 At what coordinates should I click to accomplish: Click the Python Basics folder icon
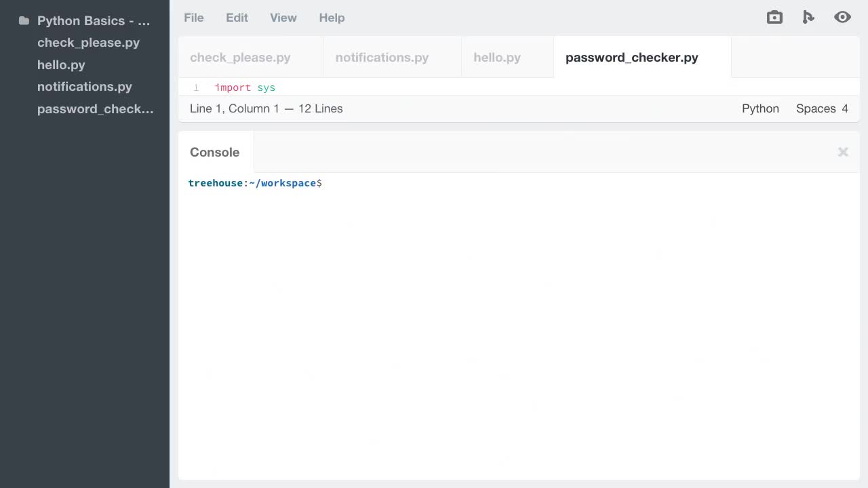(24, 20)
